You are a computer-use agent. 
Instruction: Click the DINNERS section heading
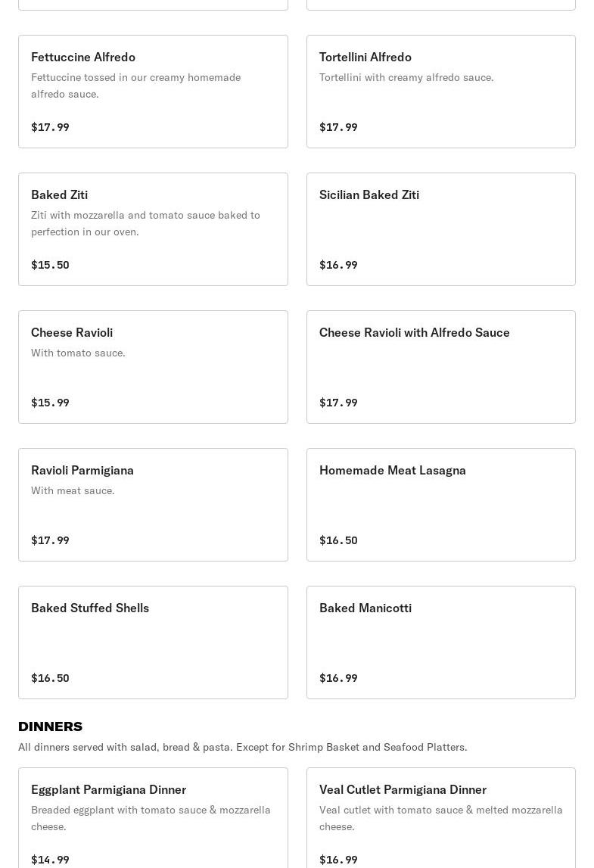pyautogui.click(x=50, y=726)
